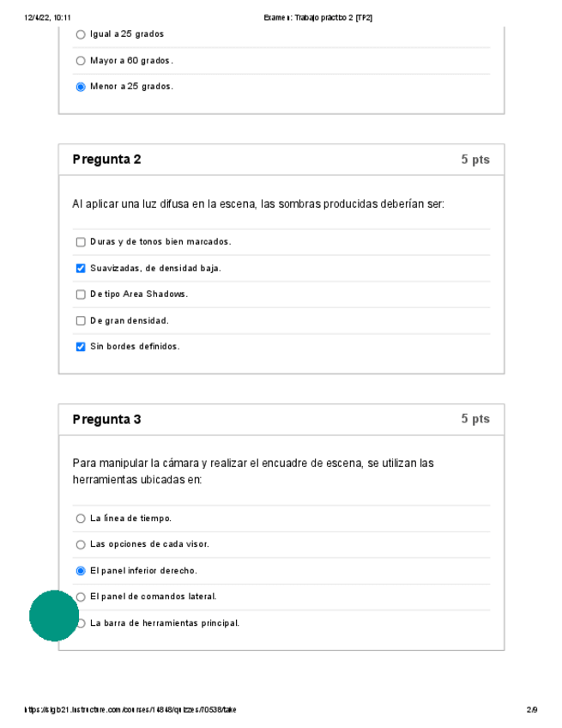
Task: Check 'Duras y de tonos bien marcados'
Action: point(81,242)
